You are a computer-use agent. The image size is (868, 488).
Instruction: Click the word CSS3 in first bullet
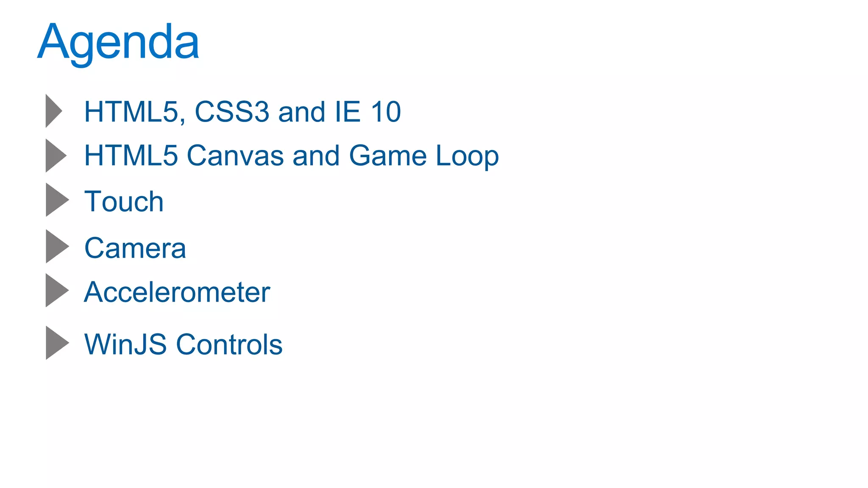click(232, 112)
